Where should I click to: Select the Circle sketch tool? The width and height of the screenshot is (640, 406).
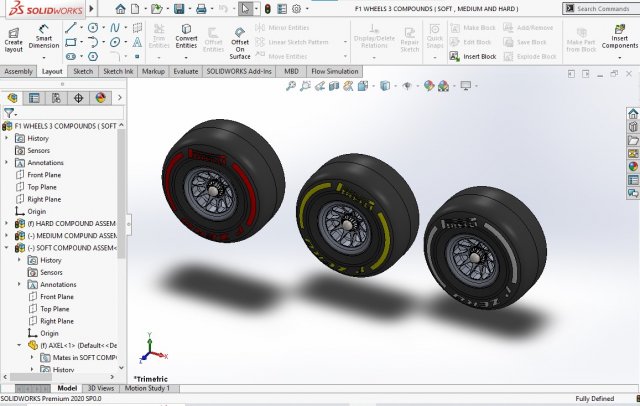coord(93,28)
